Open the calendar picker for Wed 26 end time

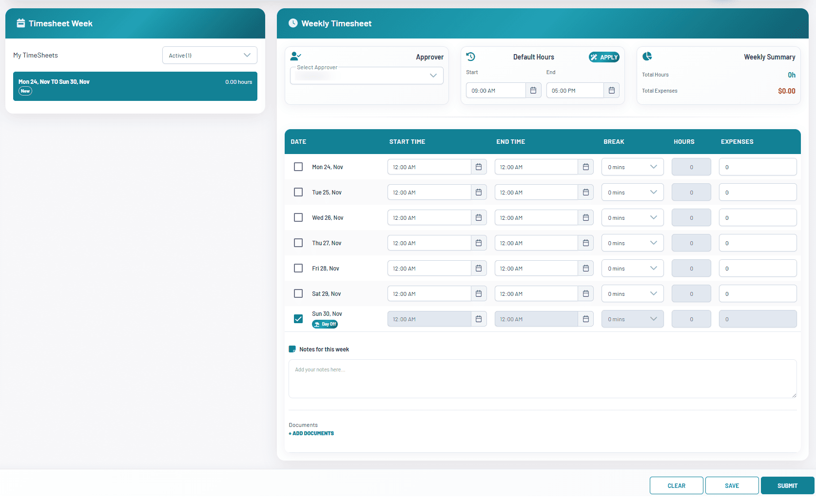pos(585,217)
